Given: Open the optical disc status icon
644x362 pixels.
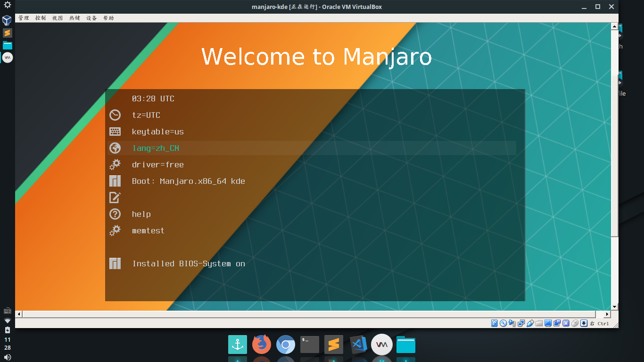Looking at the screenshot, I should coord(503,323).
